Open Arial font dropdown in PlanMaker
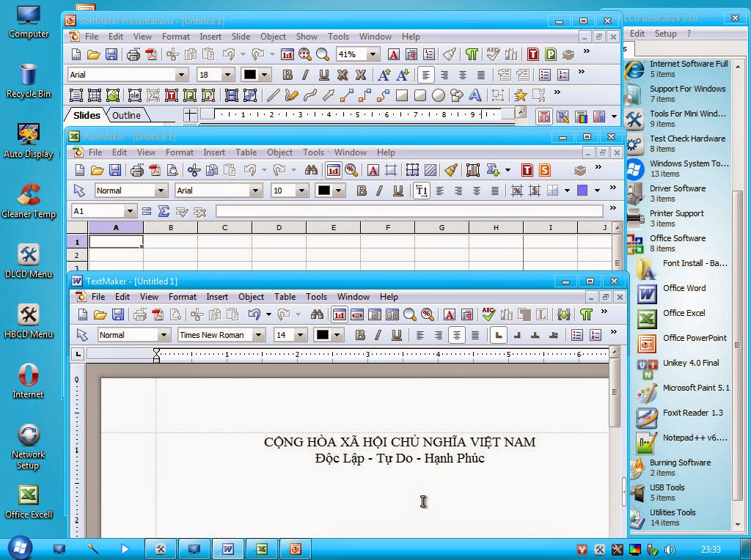 click(255, 191)
